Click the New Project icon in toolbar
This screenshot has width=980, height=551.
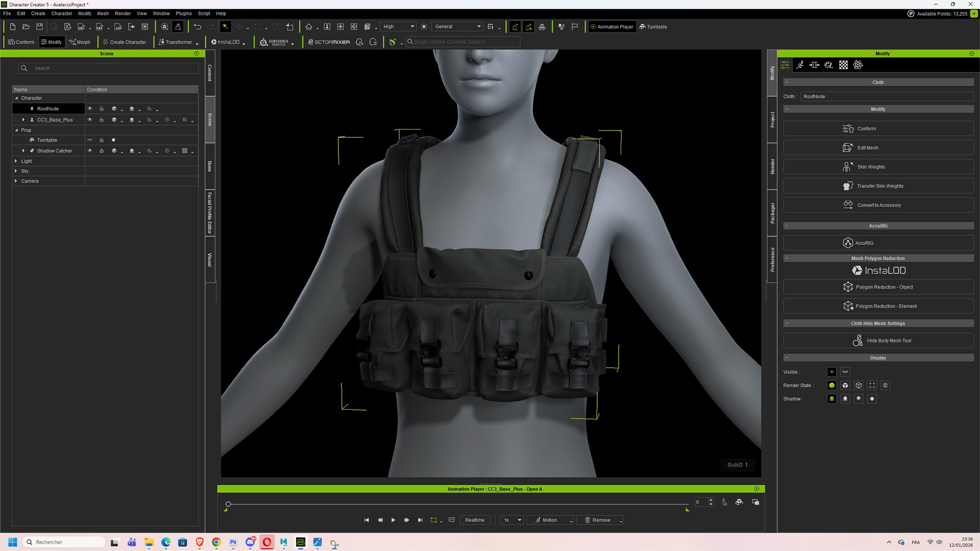(12, 27)
